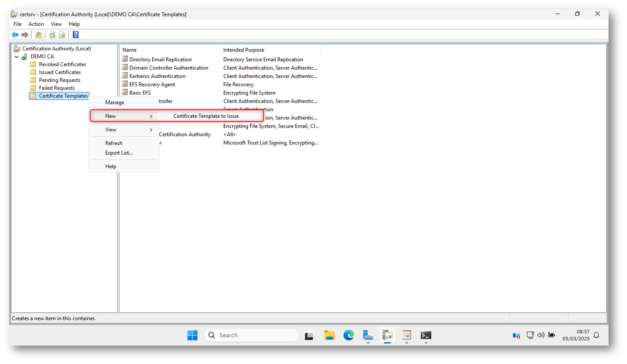This screenshot has height=364, width=627.
Task: Click the File Recovery purpose cell
Action: tap(239, 85)
